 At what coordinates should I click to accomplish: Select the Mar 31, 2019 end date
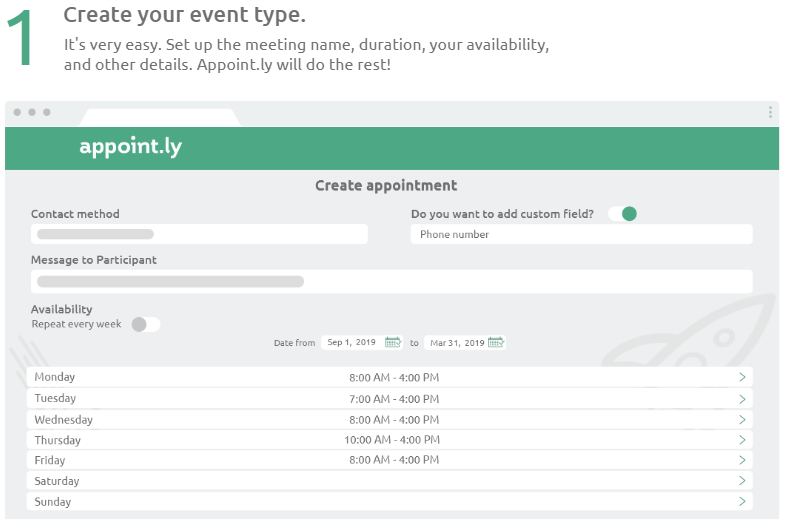[x=455, y=342]
